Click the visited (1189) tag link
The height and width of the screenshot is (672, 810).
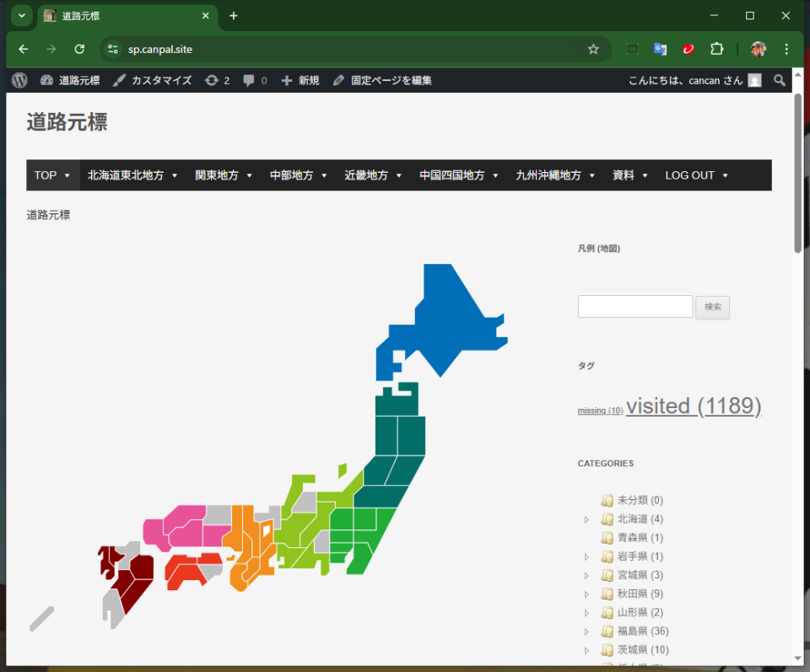(x=693, y=406)
